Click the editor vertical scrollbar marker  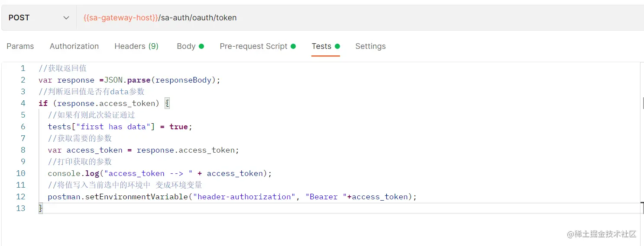[643, 103]
